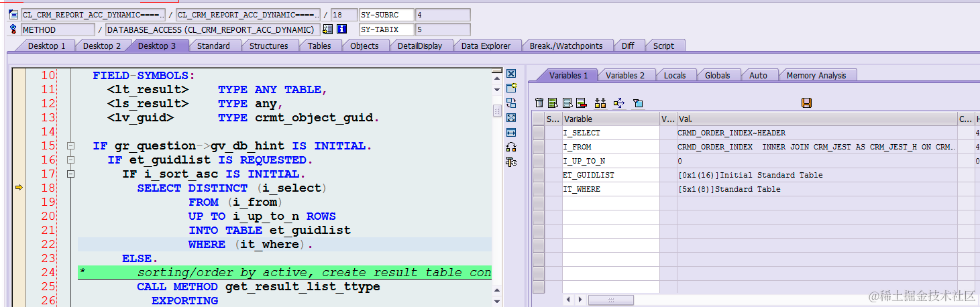
Task: Click the orange save diskette icon
Action: (x=807, y=103)
